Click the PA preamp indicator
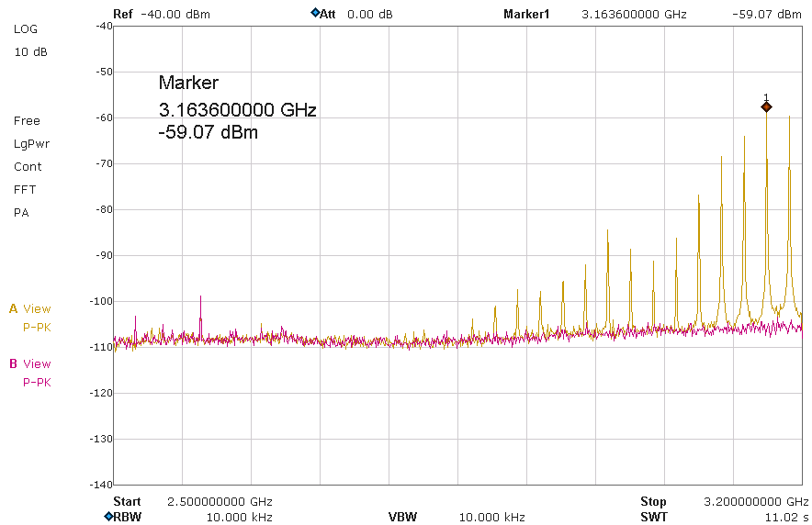Viewport: 812px width, 525px height. (21, 212)
